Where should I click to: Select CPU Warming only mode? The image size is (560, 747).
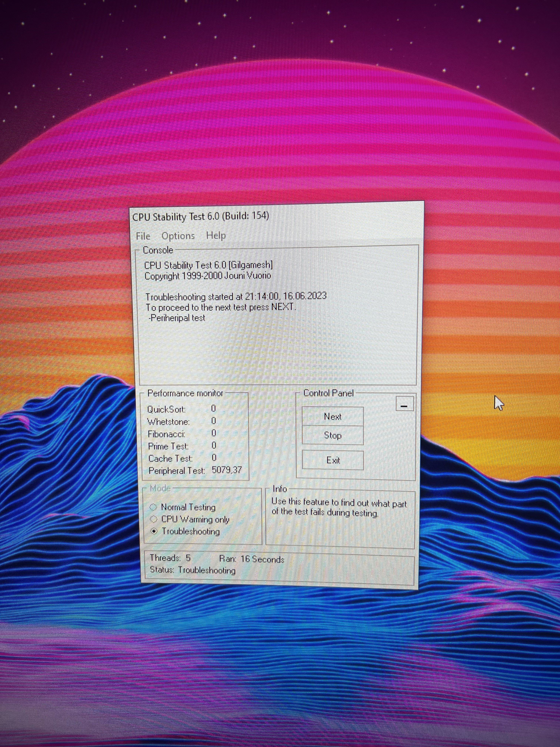point(189,519)
